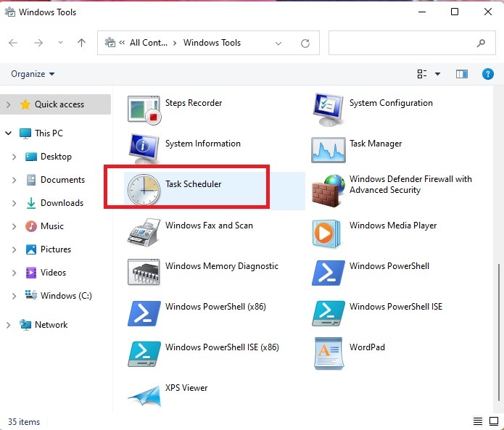
Task: Click inside the search box
Action: 412,43
